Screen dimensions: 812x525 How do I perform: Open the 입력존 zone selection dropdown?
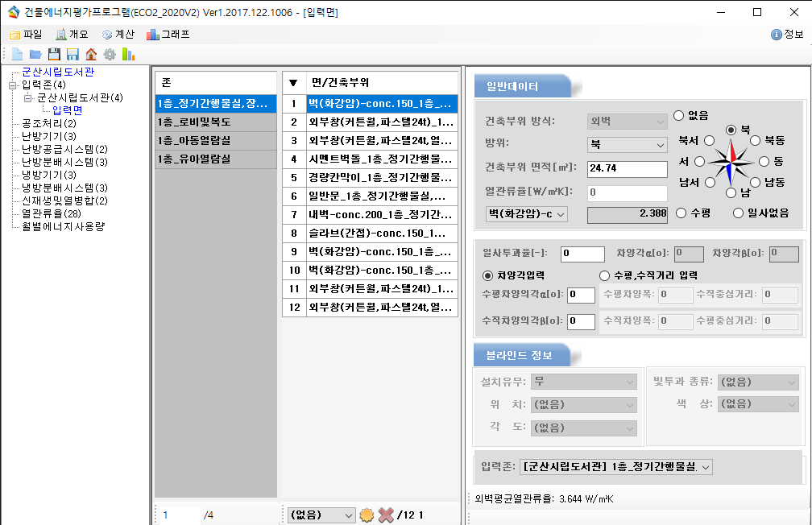point(617,466)
